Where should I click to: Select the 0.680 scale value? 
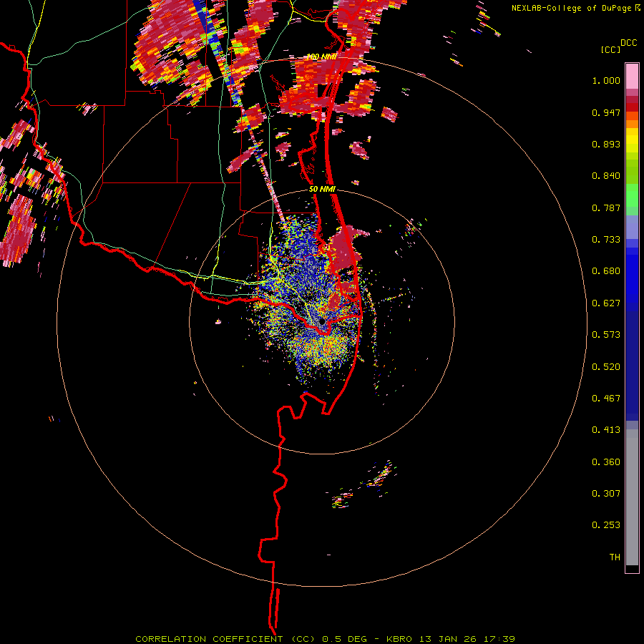click(x=606, y=271)
